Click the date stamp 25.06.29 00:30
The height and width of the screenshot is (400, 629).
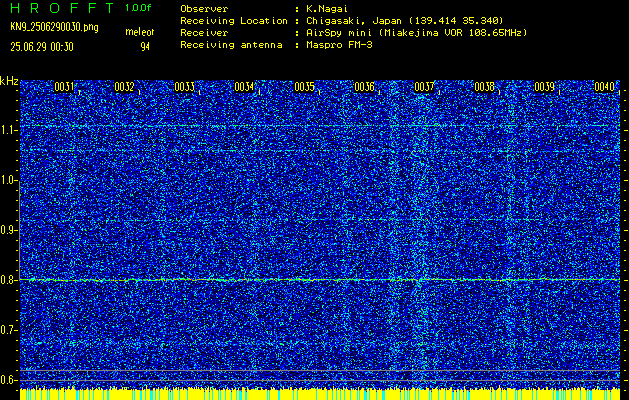click(42, 47)
